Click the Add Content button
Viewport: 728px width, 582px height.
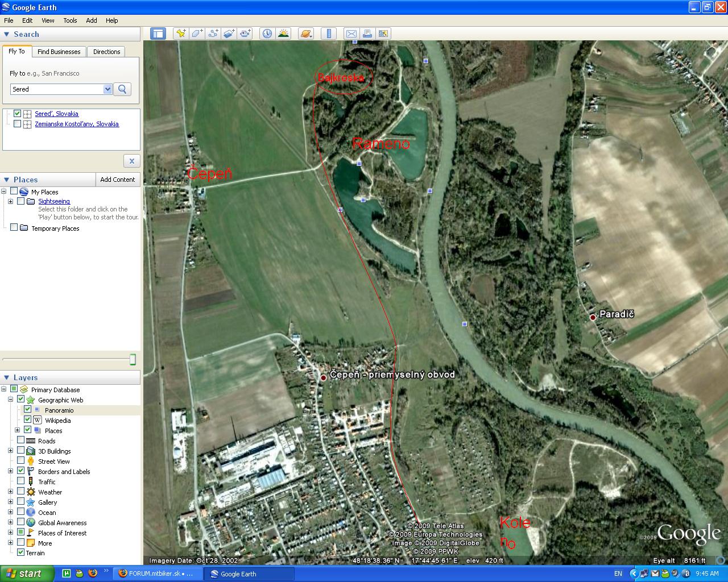click(x=117, y=180)
